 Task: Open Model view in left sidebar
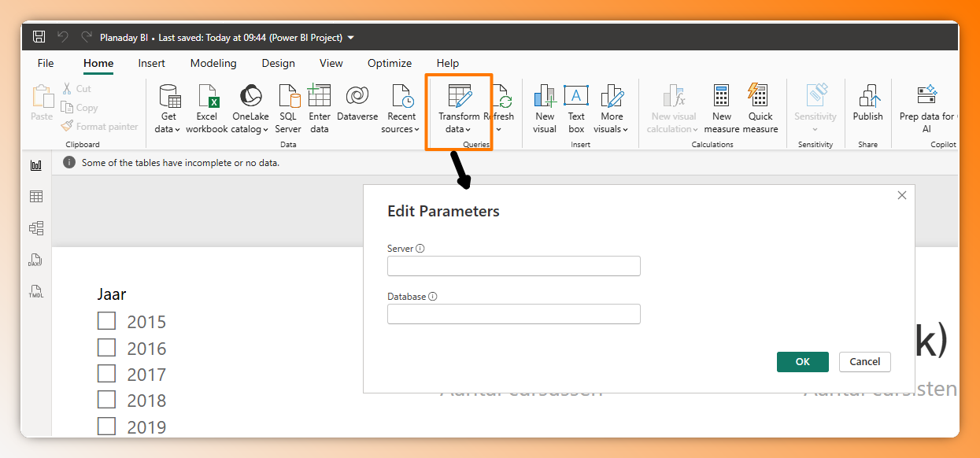point(36,228)
